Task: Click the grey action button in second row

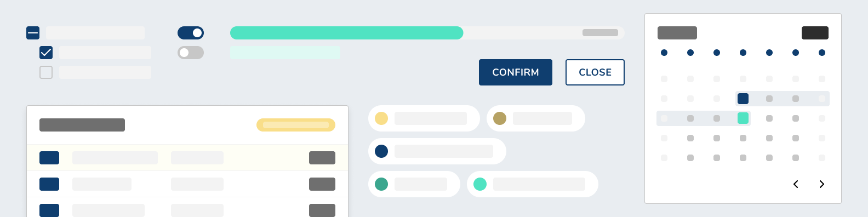Action: click(322, 184)
